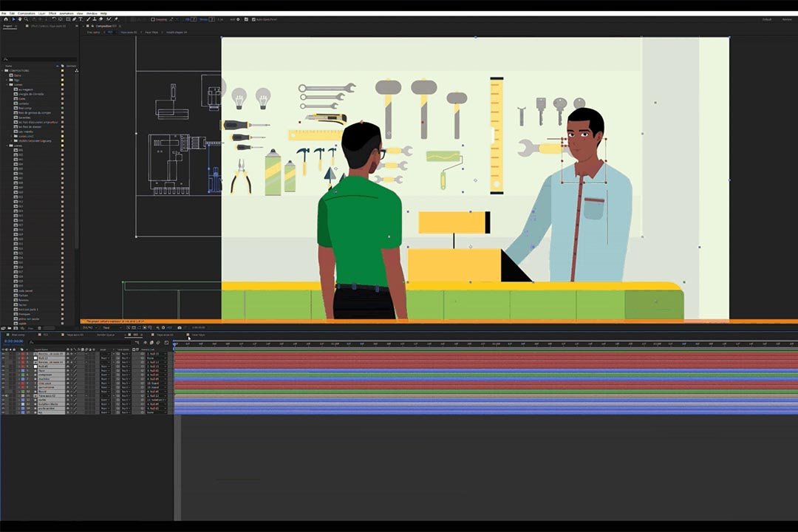Image resolution: width=798 pixels, height=532 pixels.
Task: Open the blend mode dropdown of 'machine' layer
Action: [x=105, y=379]
